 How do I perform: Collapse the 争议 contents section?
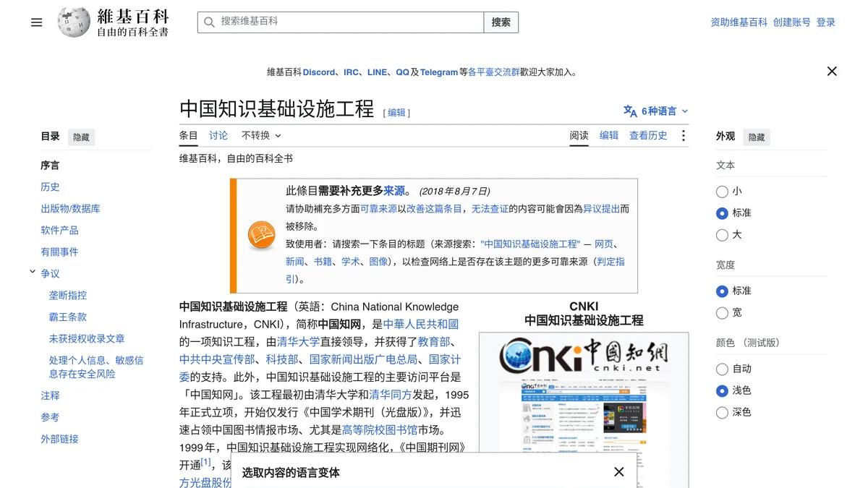click(33, 272)
